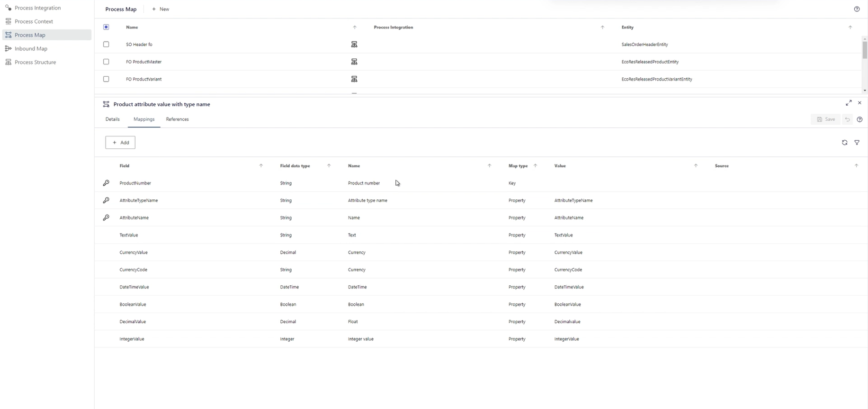Sort process maps by Entity column arrow
Image resolution: width=868 pixels, height=409 pixels.
(x=850, y=27)
